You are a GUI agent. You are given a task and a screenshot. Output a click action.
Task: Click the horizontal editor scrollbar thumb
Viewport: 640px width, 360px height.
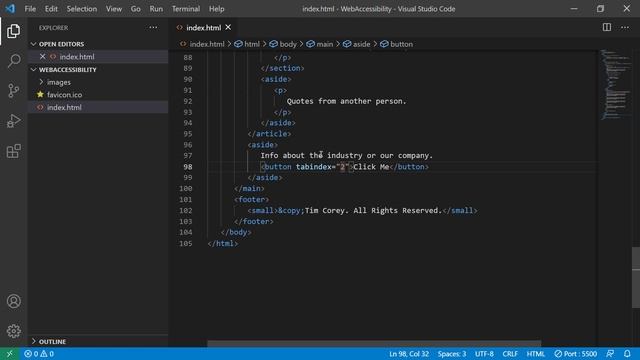coord(374,344)
